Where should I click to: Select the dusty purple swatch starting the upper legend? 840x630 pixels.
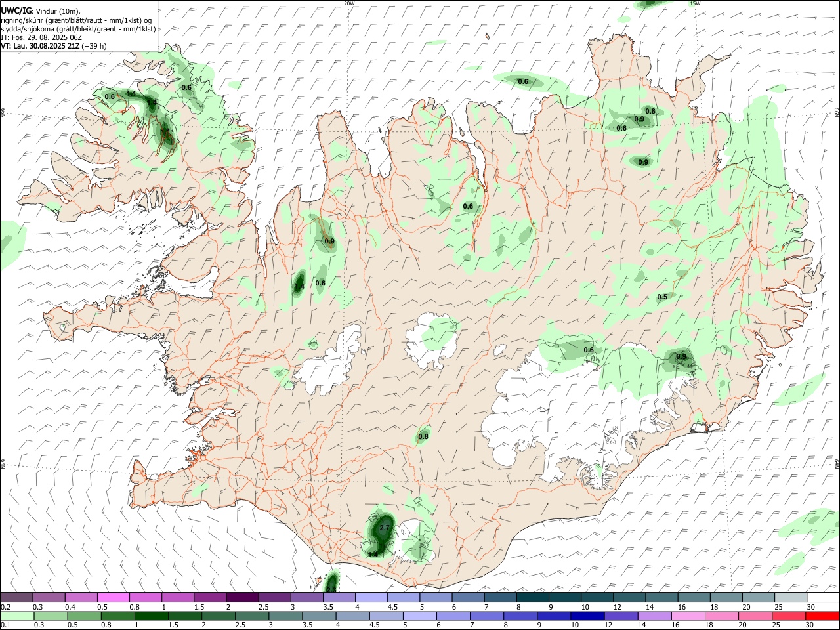tap(17, 597)
